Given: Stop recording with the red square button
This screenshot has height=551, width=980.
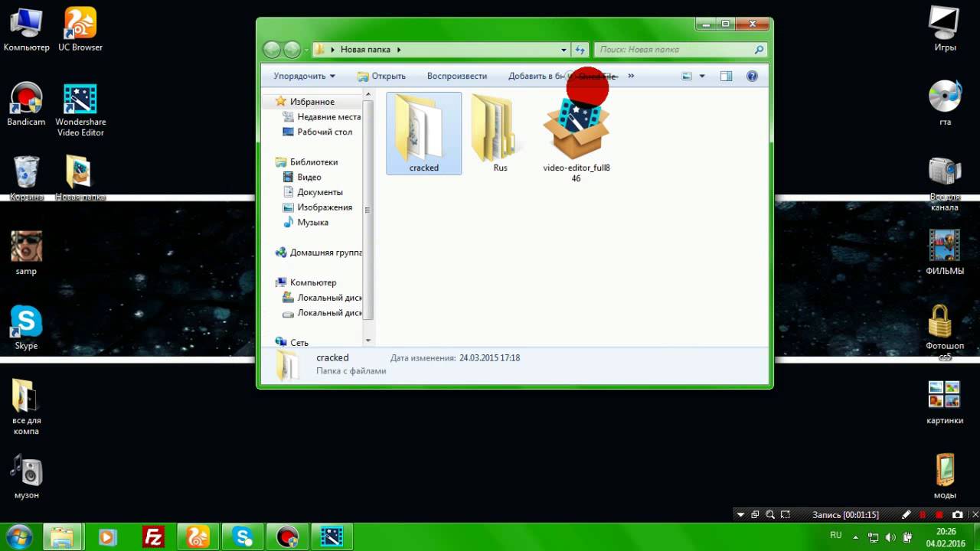Looking at the screenshot, I should point(939,515).
